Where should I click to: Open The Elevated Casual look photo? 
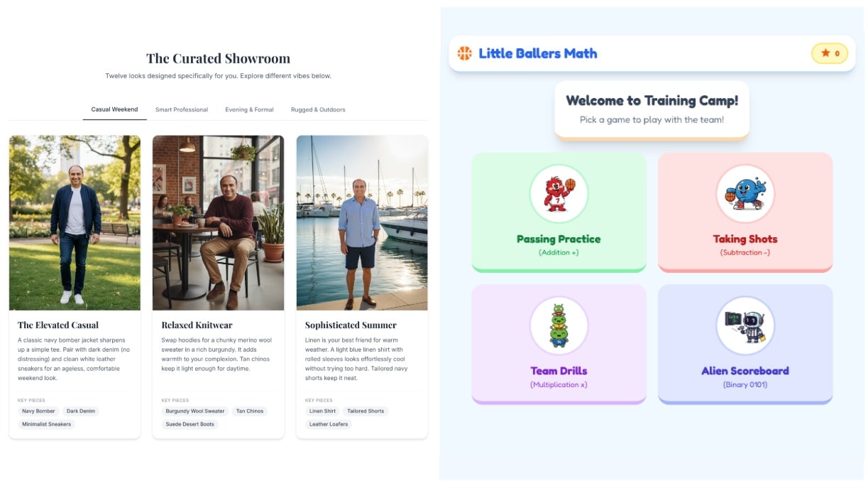[75, 223]
